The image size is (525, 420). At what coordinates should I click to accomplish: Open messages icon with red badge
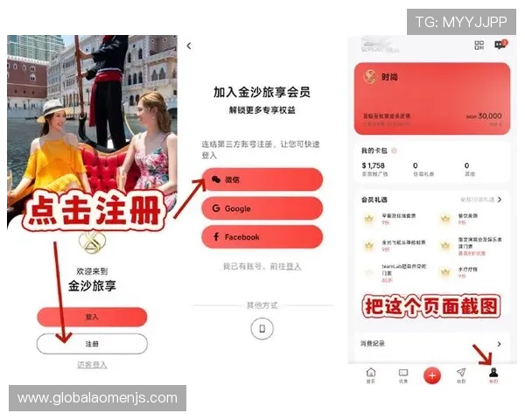pos(500,45)
